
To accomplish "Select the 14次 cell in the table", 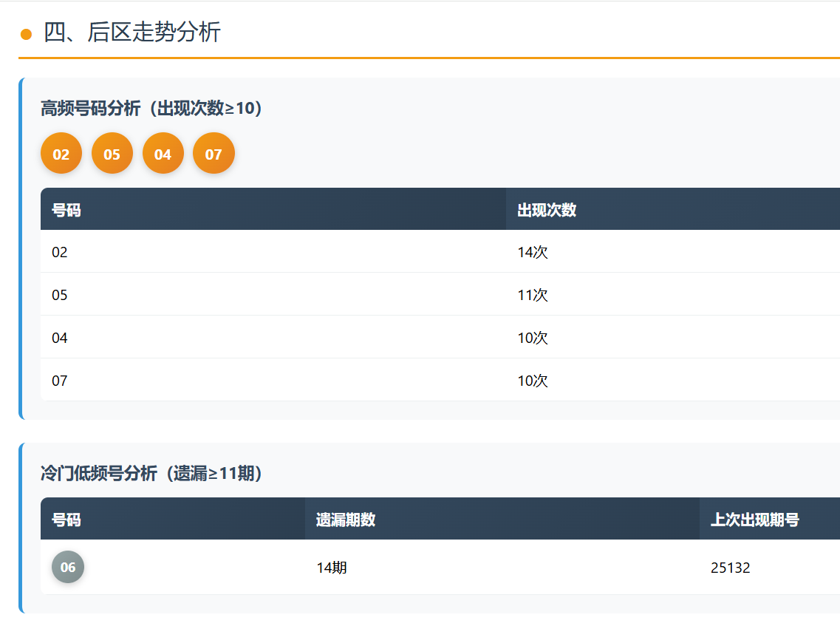I will coord(533,252).
